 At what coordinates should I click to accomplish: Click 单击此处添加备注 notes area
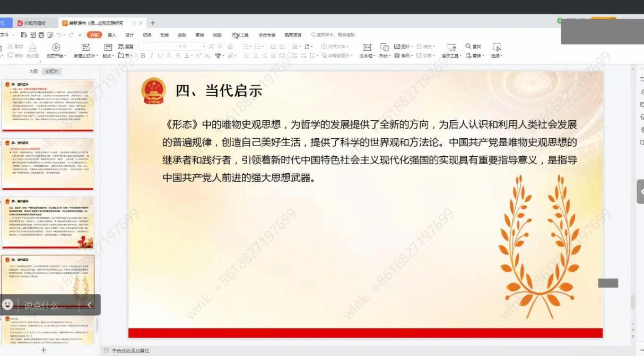(130, 351)
